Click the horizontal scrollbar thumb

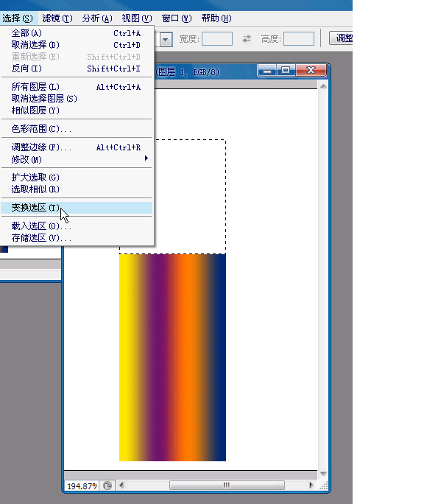tap(227, 485)
